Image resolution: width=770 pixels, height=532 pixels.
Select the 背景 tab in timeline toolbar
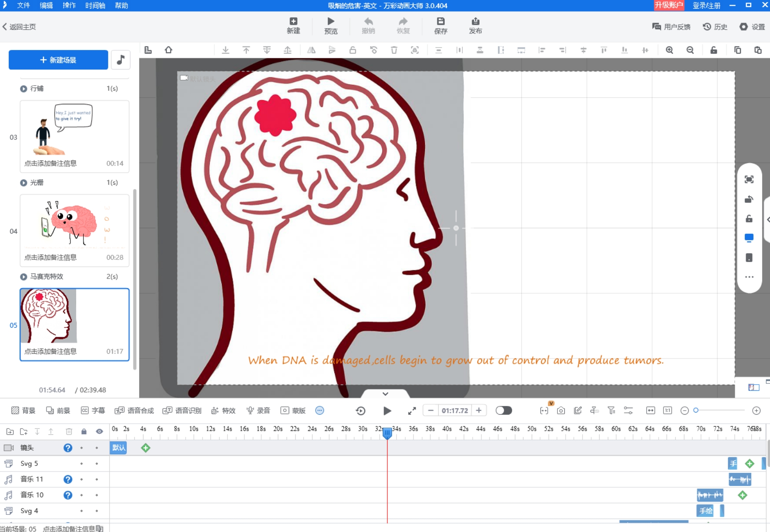pyautogui.click(x=23, y=411)
